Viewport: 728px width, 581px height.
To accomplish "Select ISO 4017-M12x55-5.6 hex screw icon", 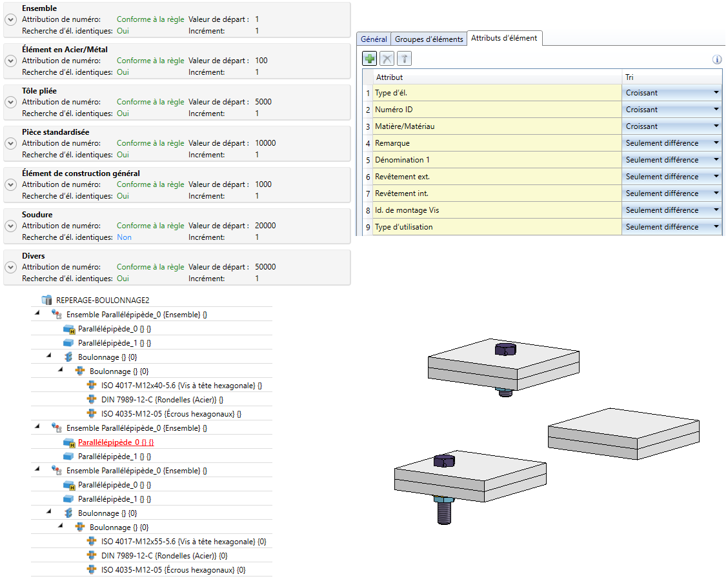I will tap(92, 541).
